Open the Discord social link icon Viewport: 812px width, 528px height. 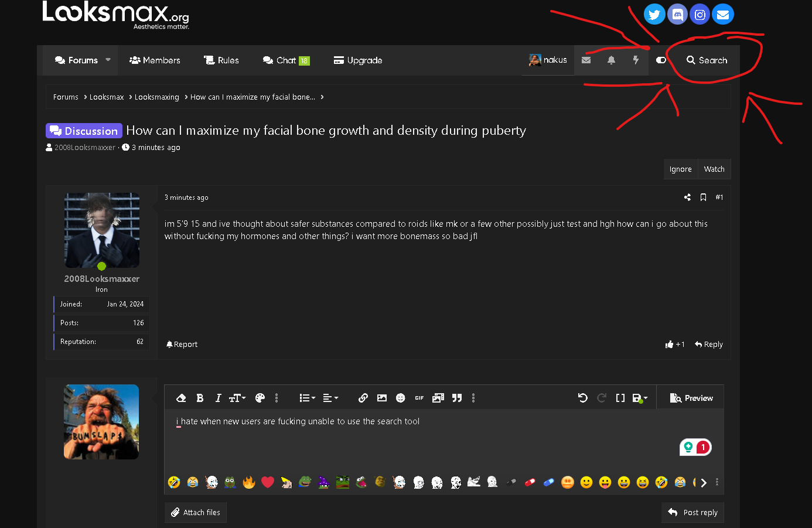(677, 15)
